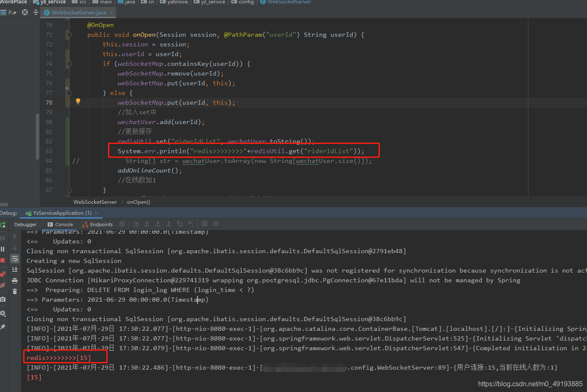The image size is (587, 392).
Task: Click Resume Program in debug sidebar
Action: [x=3, y=238]
